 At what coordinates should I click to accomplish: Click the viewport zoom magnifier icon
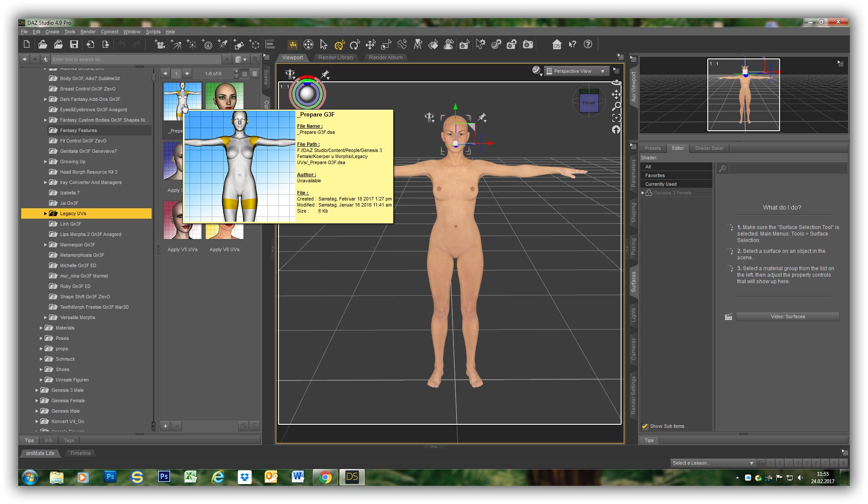pos(616,106)
